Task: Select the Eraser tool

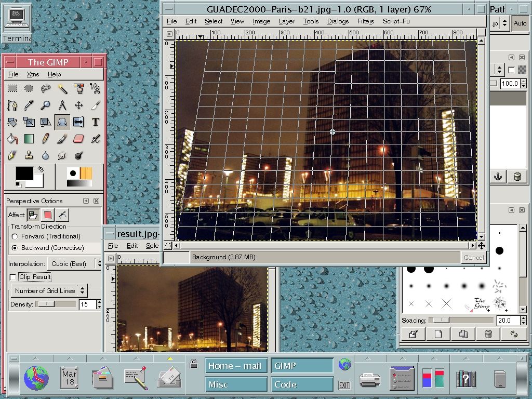Action: click(x=79, y=138)
